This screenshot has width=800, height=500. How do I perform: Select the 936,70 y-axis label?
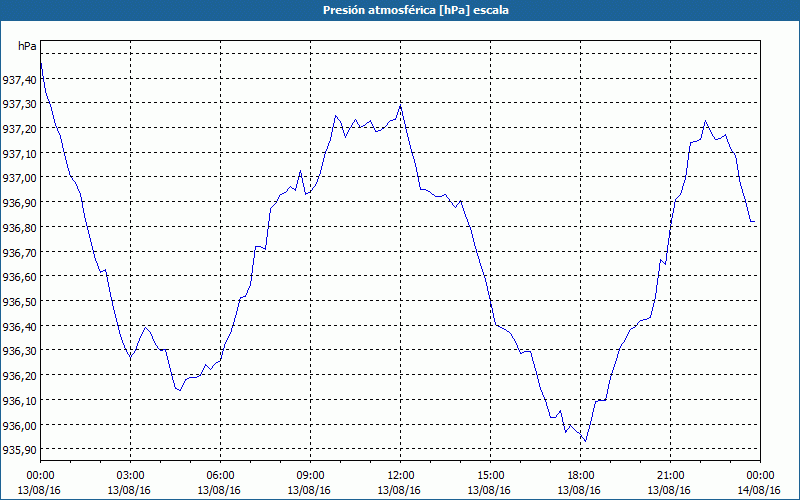coord(19,252)
